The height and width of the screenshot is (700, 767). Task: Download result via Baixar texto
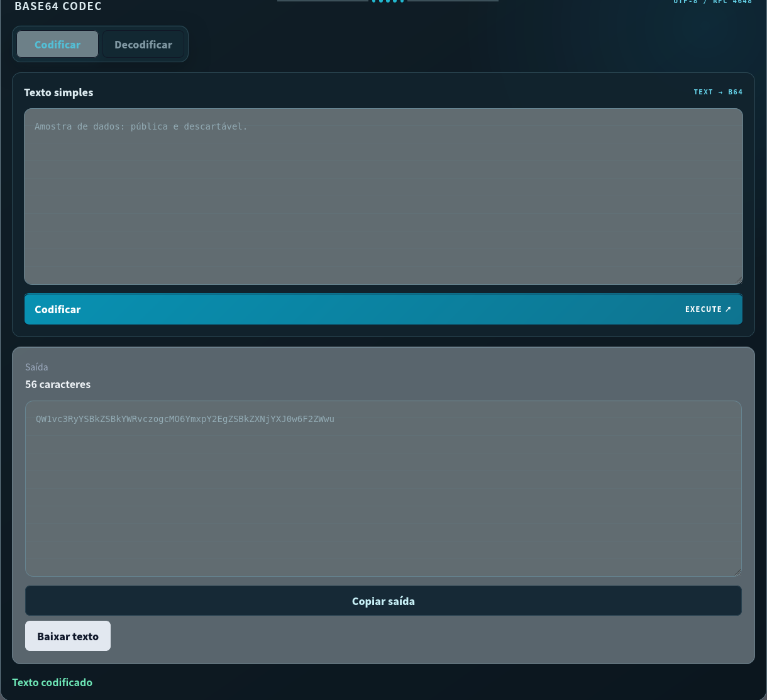[68, 636]
